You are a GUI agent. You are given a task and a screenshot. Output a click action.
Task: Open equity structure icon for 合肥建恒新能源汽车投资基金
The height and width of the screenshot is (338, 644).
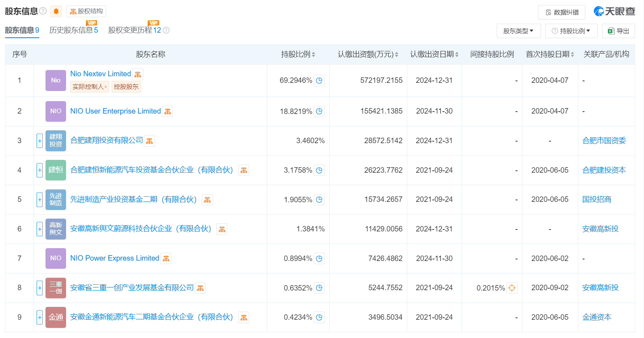click(244, 170)
